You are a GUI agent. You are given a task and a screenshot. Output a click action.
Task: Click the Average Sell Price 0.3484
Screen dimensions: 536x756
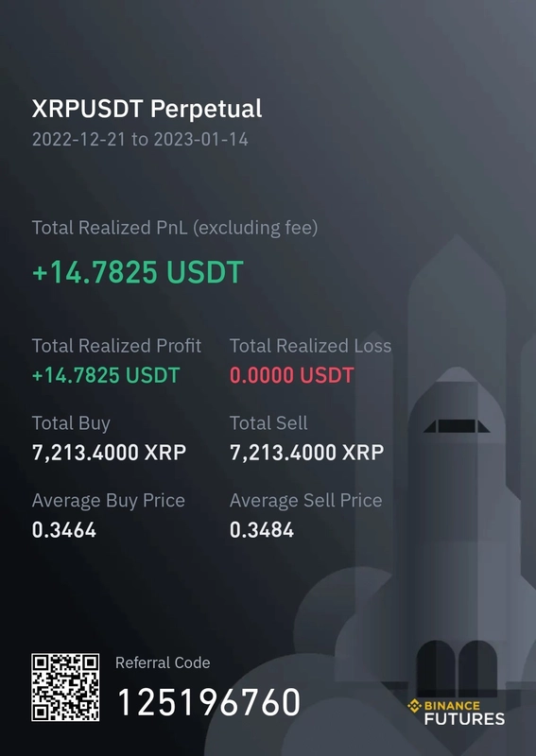click(262, 530)
